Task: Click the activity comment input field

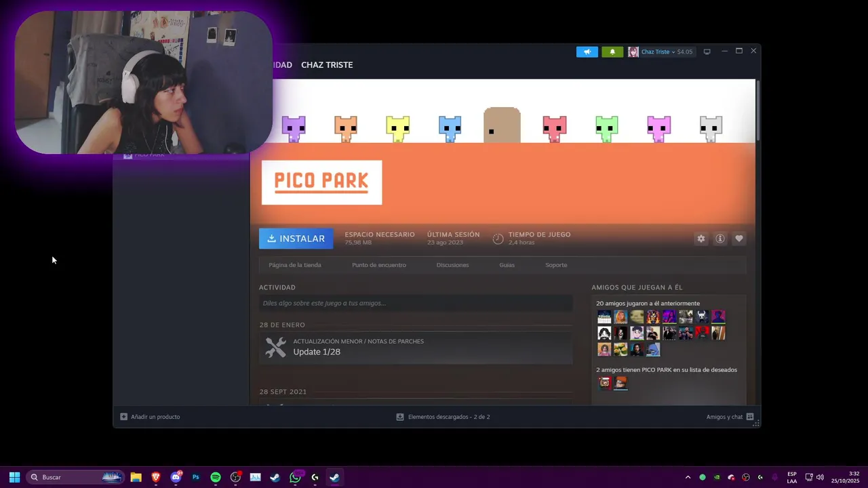Action: tap(416, 303)
